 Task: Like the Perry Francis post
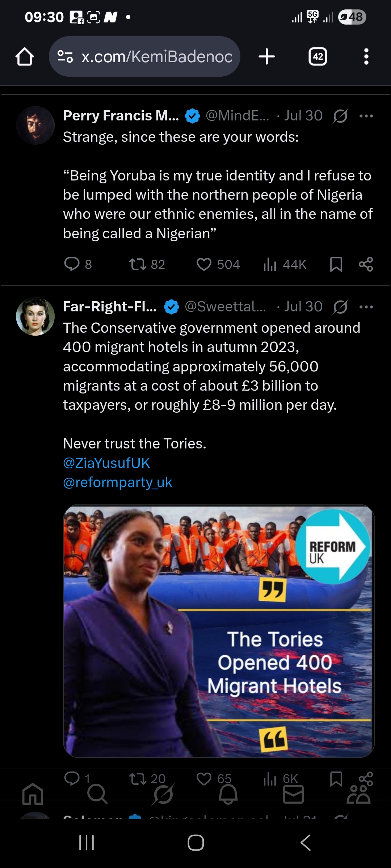[204, 264]
